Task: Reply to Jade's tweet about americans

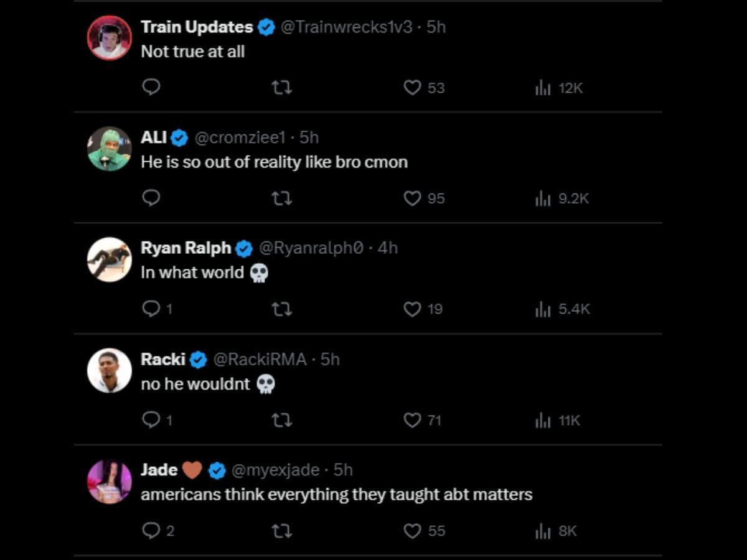Action: (x=151, y=531)
